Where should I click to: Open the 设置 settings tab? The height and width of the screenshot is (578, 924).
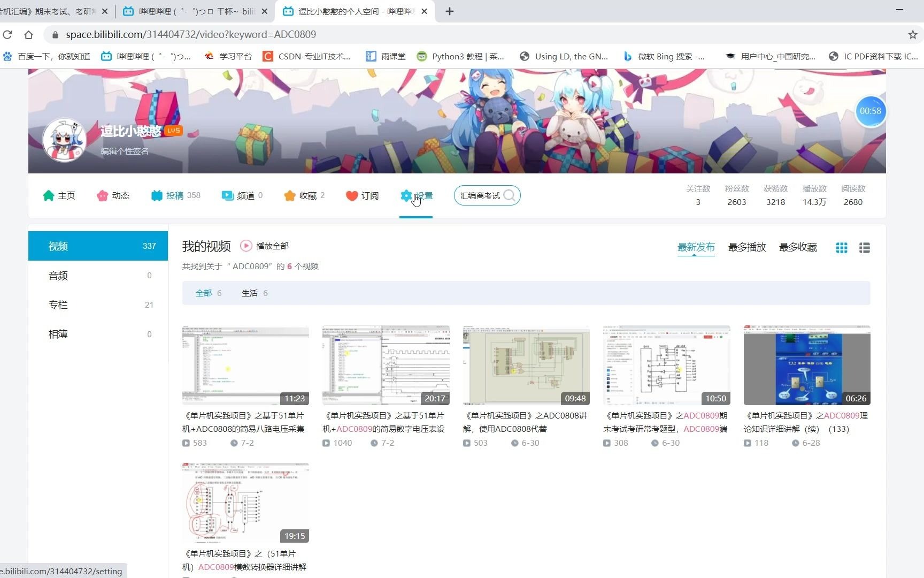pyautogui.click(x=417, y=196)
